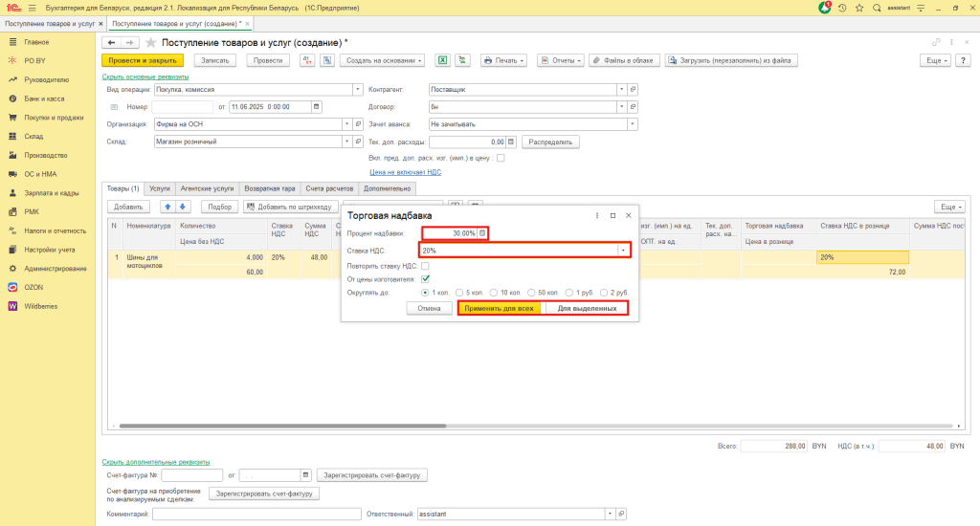
Task: Open OZON section in sidebar
Action: (33, 287)
